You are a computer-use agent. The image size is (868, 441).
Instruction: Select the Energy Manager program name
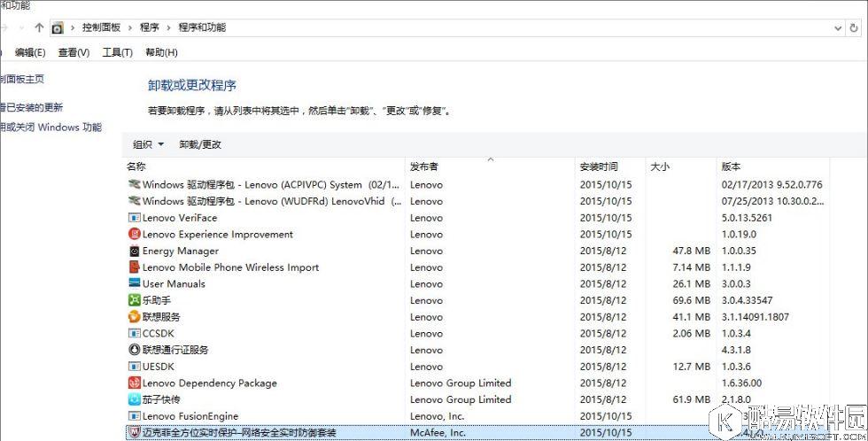click(x=181, y=251)
